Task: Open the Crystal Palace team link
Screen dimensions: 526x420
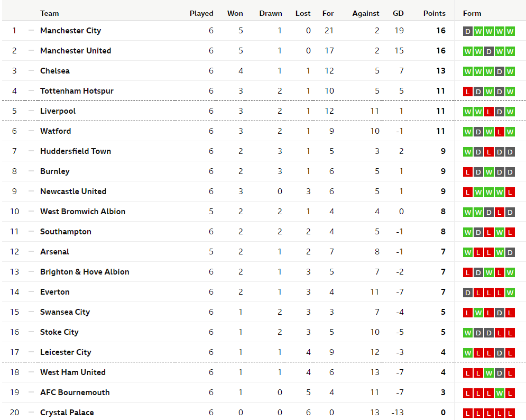Action: [67, 413]
